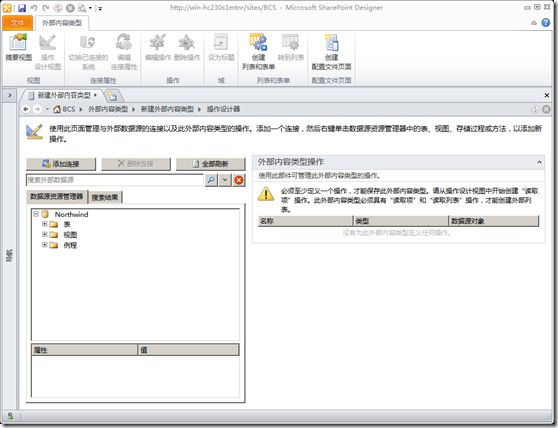
Task: Click 编辑连接属性 ribbon icon
Action: (x=124, y=52)
